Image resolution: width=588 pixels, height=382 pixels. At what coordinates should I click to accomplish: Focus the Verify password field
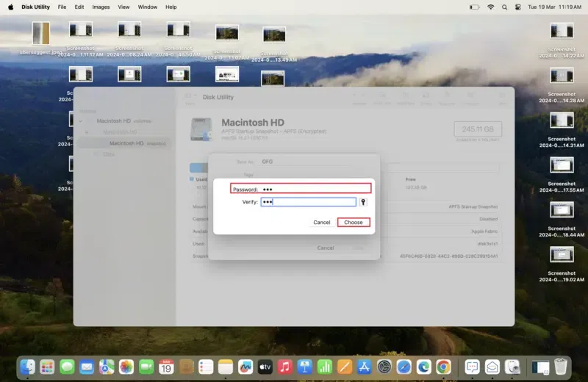click(x=308, y=202)
